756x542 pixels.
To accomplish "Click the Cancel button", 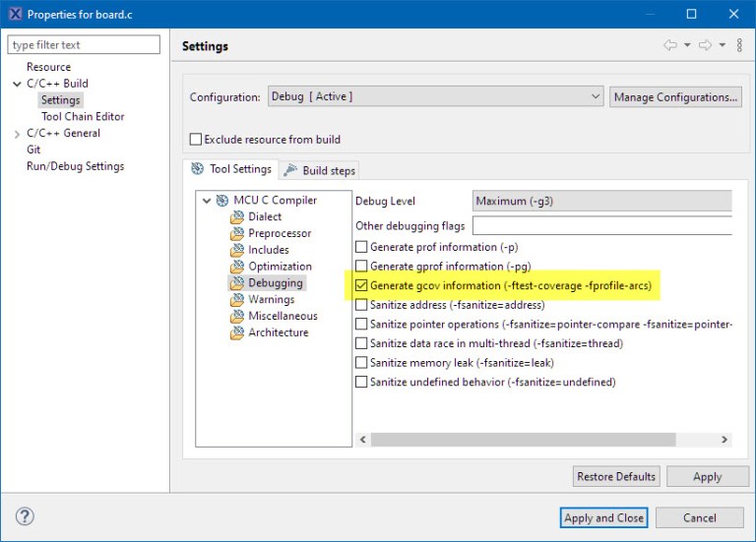I will click(699, 518).
